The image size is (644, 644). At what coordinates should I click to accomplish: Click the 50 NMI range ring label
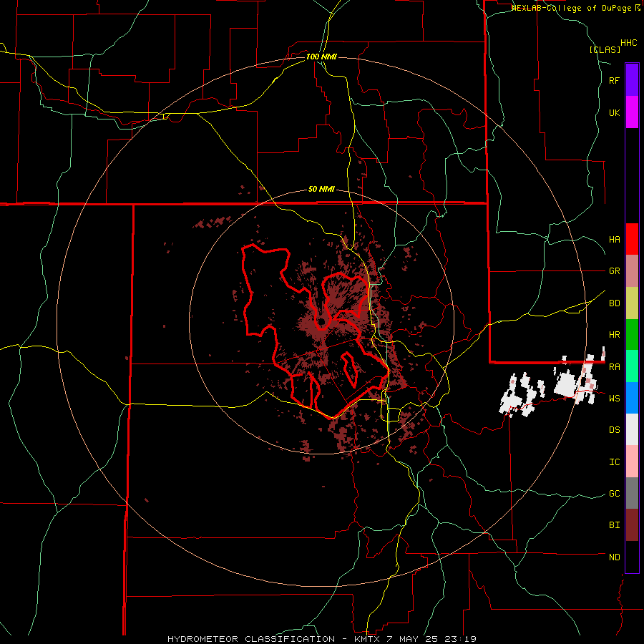pyautogui.click(x=321, y=190)
